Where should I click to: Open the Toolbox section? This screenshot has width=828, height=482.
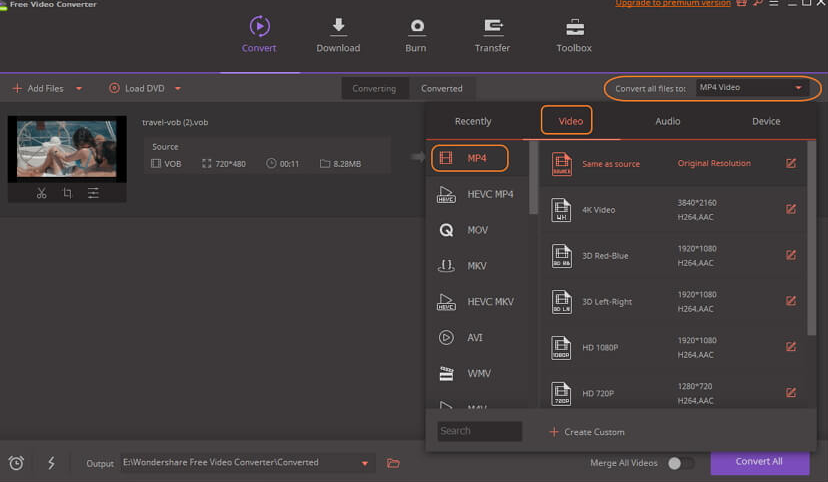[x=574, y=35]
